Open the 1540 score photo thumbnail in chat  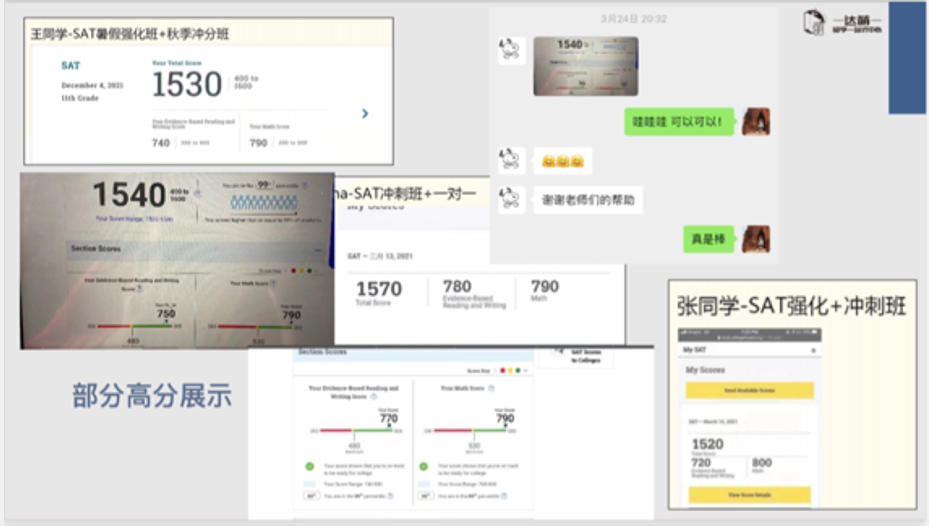click(x=585, y=66)
